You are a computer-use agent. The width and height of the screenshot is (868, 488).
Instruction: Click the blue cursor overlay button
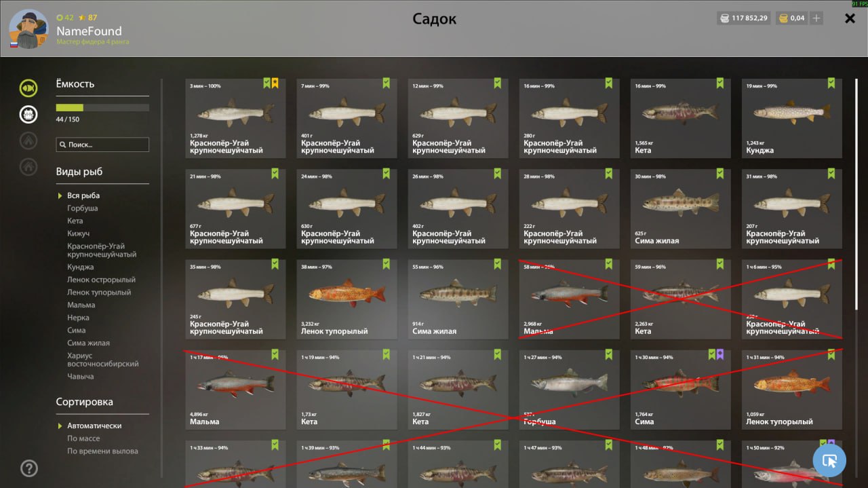(829, 461)
